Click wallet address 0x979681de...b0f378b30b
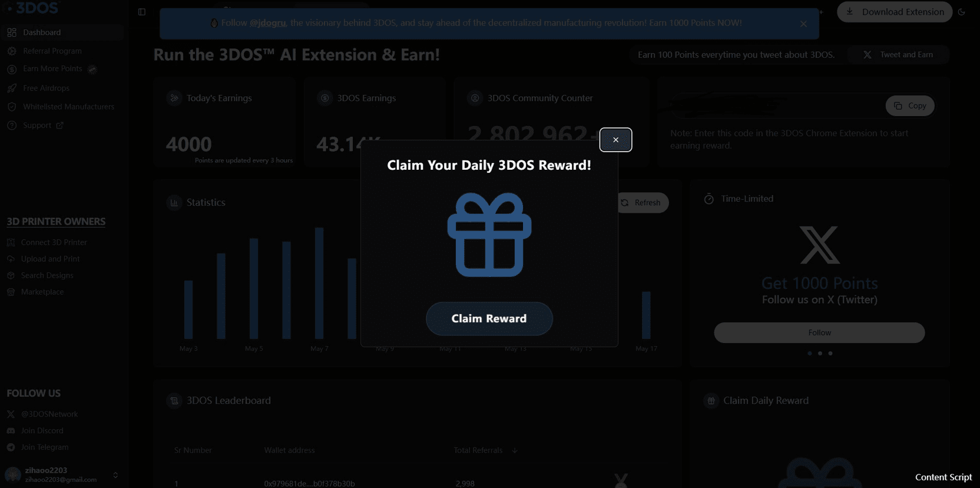 [310, 483]
